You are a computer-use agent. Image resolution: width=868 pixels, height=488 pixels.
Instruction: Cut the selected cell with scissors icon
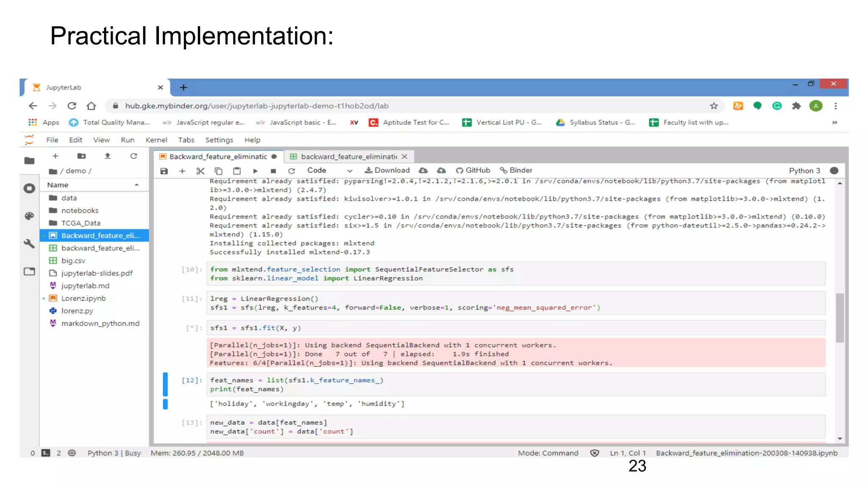200,171
